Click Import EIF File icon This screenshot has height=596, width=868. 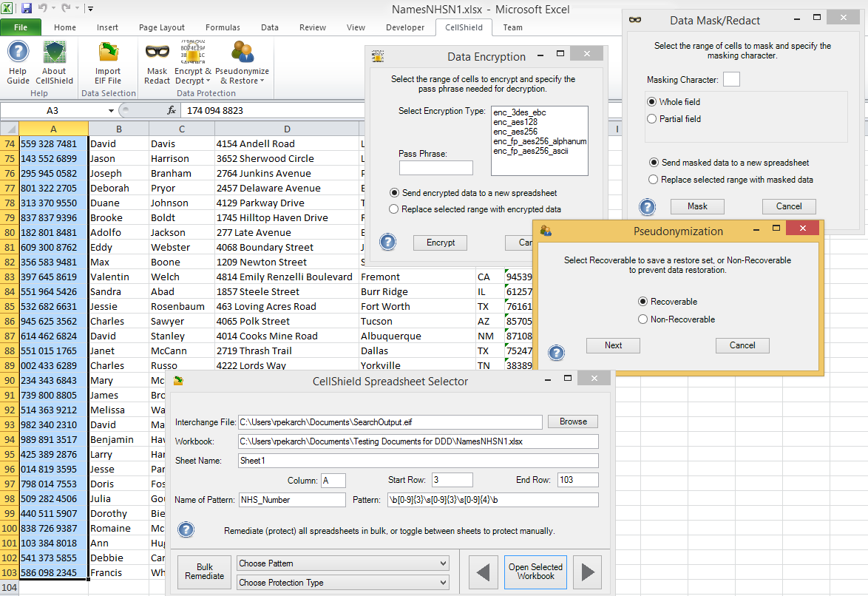tap(108, 62)
